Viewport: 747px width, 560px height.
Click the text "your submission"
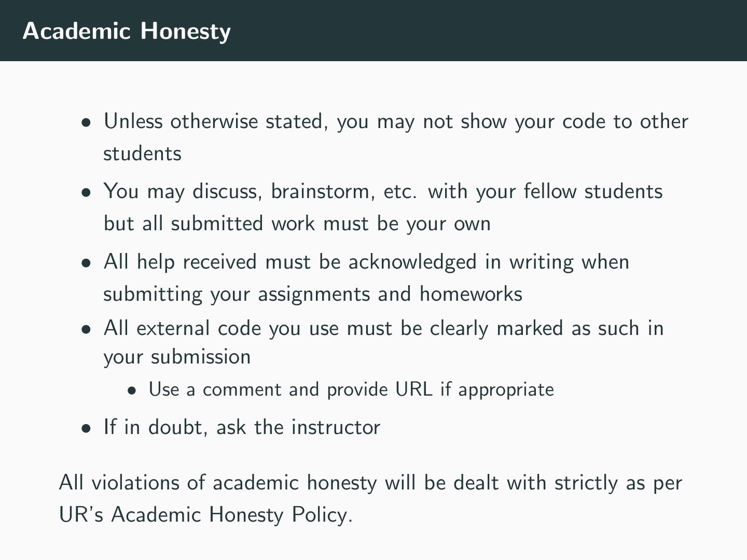point(177,357)
